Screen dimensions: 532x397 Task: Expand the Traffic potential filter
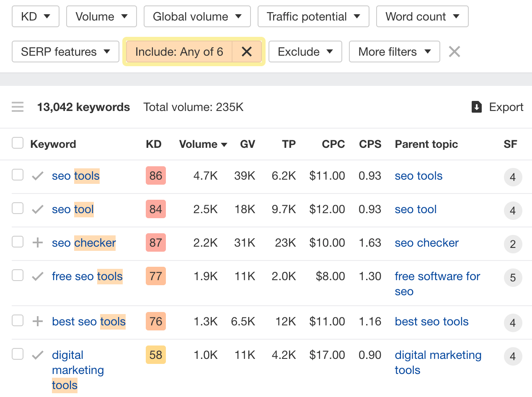(x=313, y=16)
